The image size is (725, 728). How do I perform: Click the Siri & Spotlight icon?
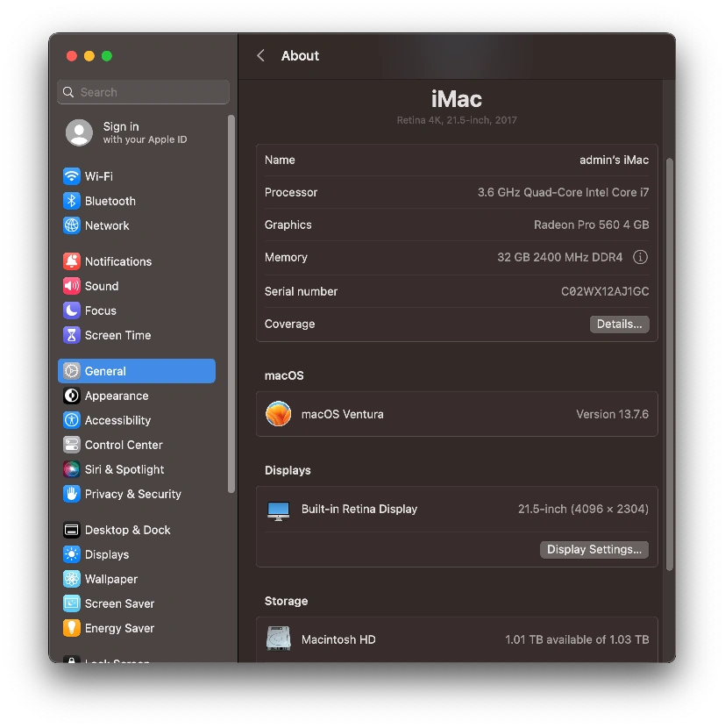click(71, 469)
